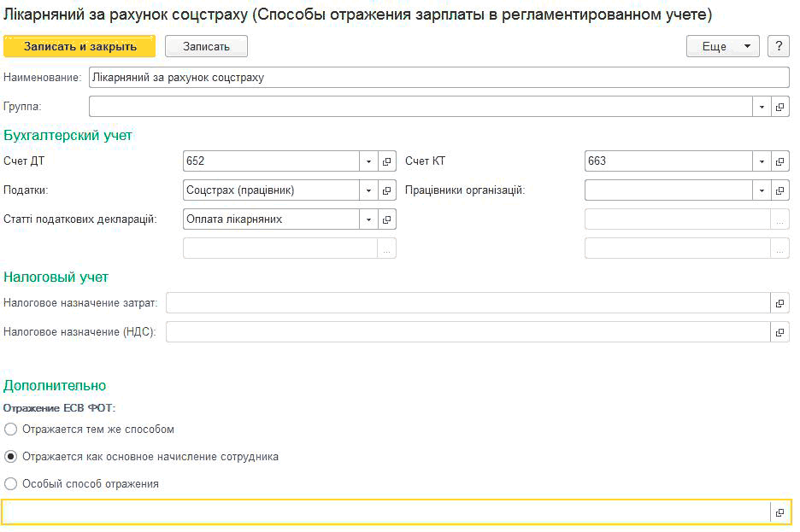Open selection icon in the highlighted bottom field

point(779,512)
